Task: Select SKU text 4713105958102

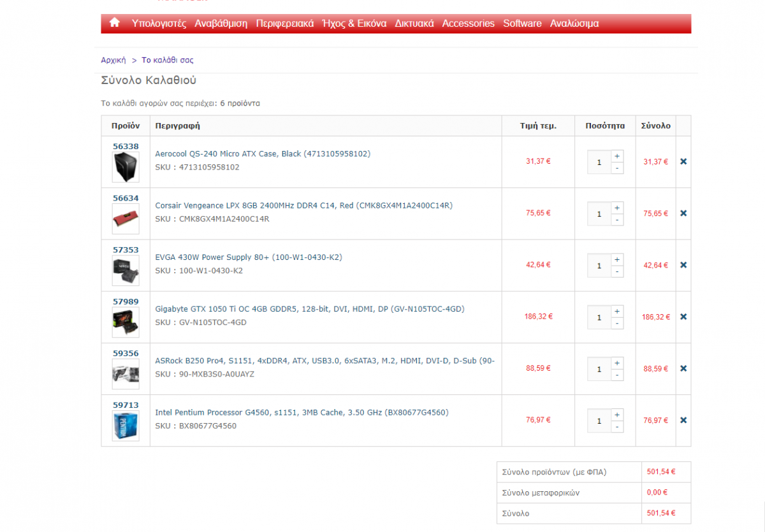Action: coord(210,167)
